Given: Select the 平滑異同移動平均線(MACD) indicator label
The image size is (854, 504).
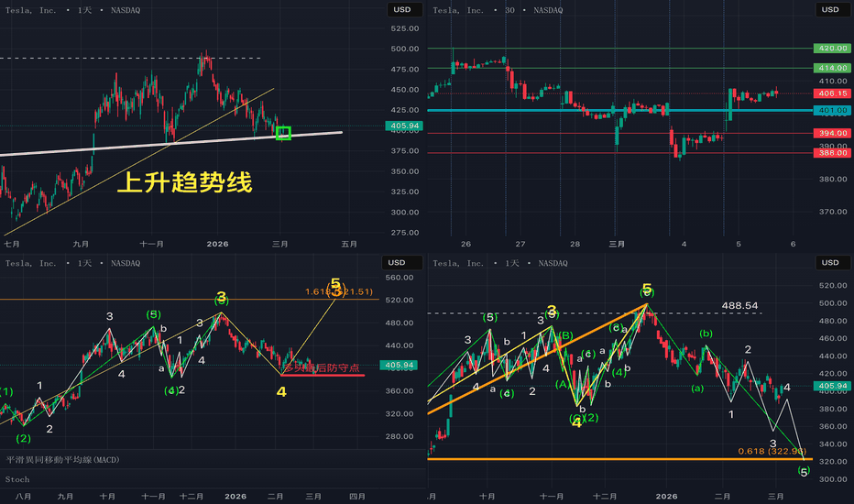Looking at the screenshot, I should click(x=62, y=460).
